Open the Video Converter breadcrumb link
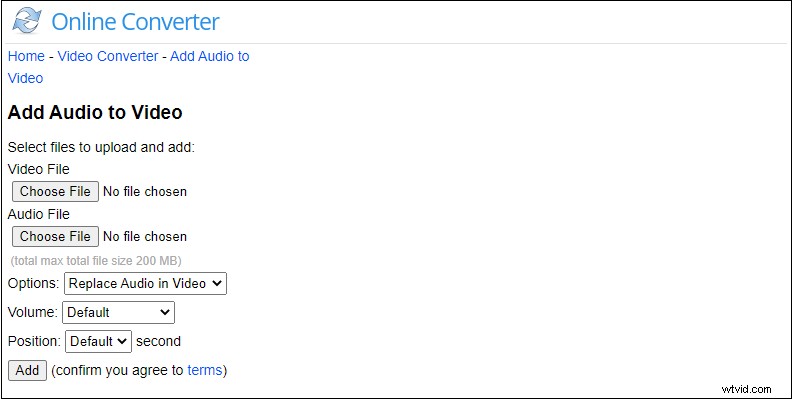Image resolution: width=792 pixels, height=399 pixels. coord(108,56)
